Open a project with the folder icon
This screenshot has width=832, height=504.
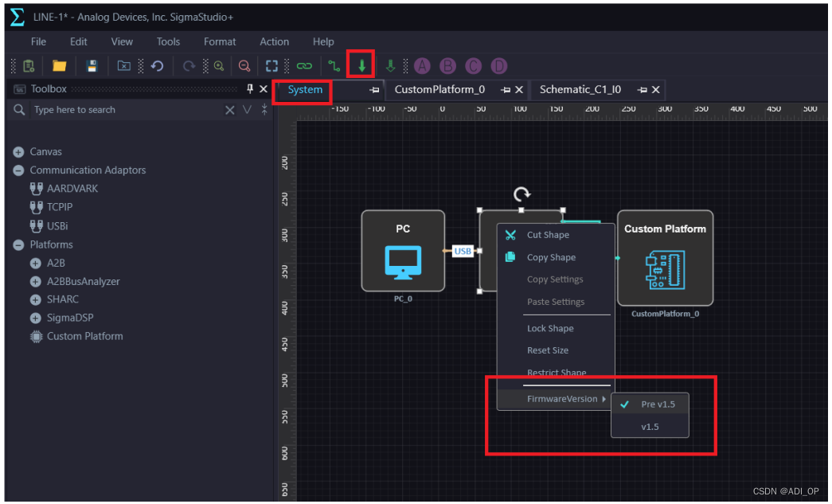coord(59,66)
